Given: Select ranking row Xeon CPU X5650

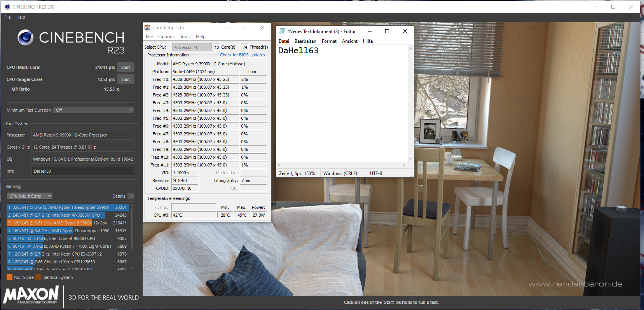Looking at the screenshot, I should [x=67, y=262].
